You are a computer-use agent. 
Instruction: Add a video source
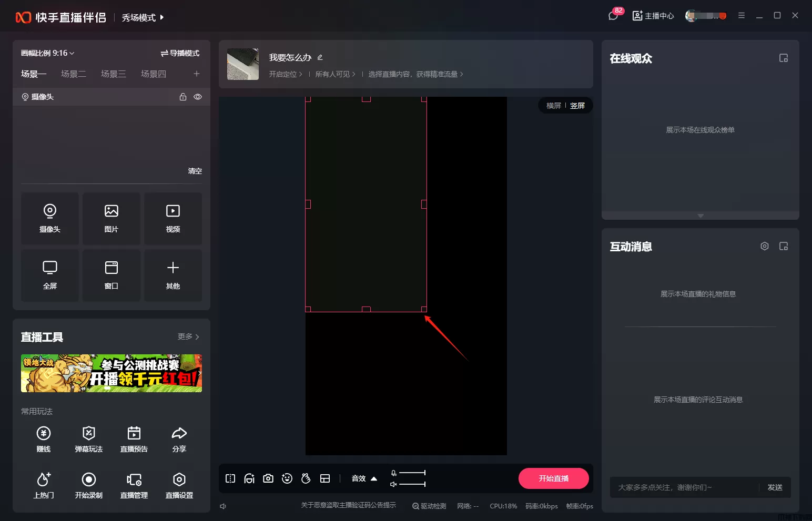(173, 218)
